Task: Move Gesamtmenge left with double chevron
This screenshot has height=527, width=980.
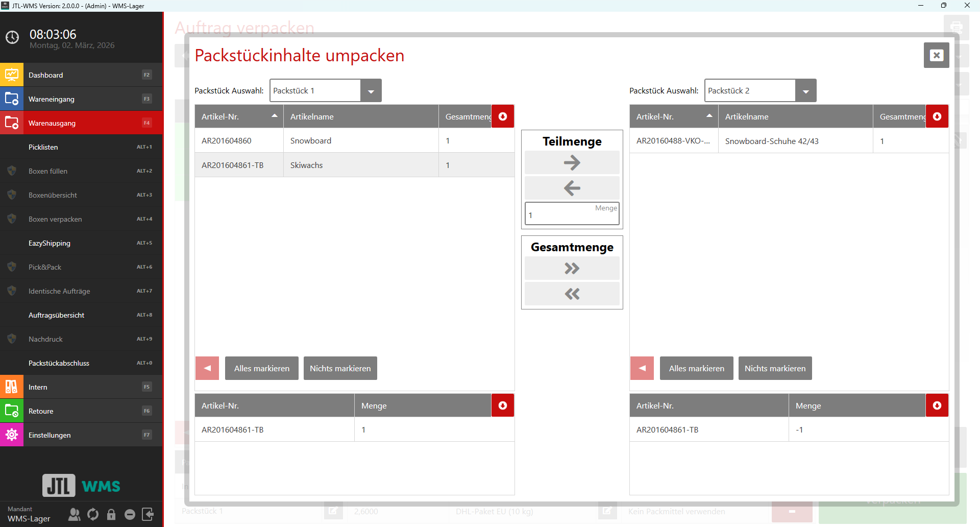Action: click(x=572, y=294)
